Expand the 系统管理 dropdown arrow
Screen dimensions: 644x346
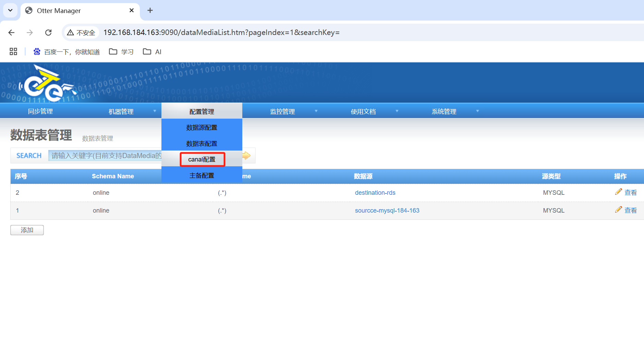coord(477,111)
